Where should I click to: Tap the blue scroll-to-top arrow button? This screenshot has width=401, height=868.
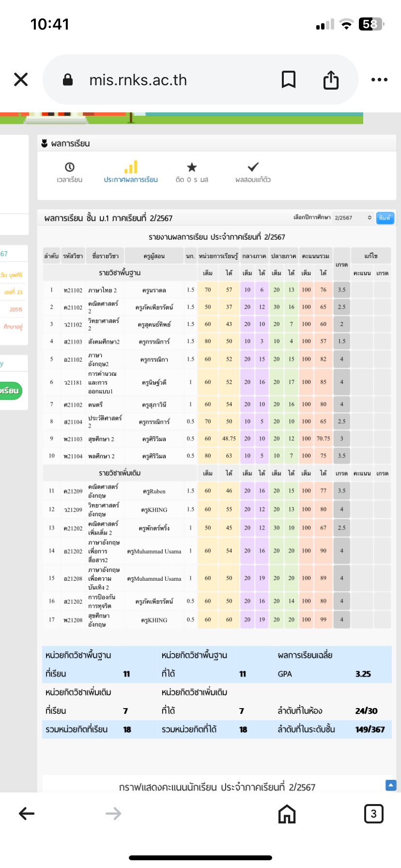[391, 785]
